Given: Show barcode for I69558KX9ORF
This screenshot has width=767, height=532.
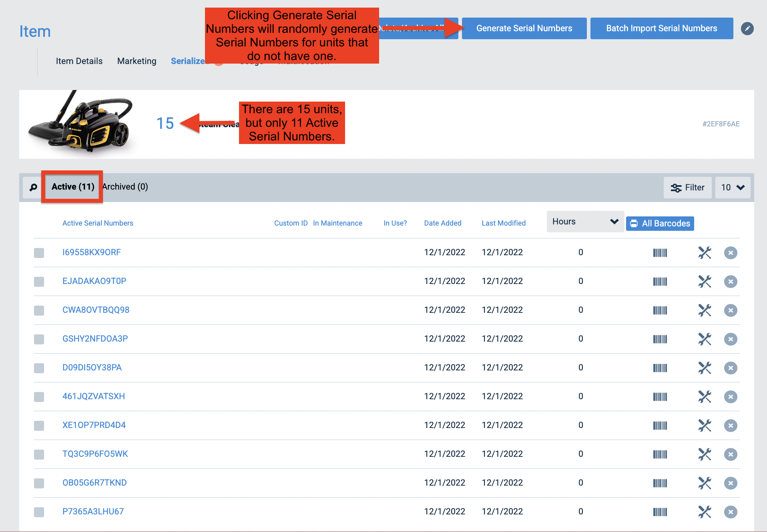Looking at the screenshot, I should tap(660, 252).
